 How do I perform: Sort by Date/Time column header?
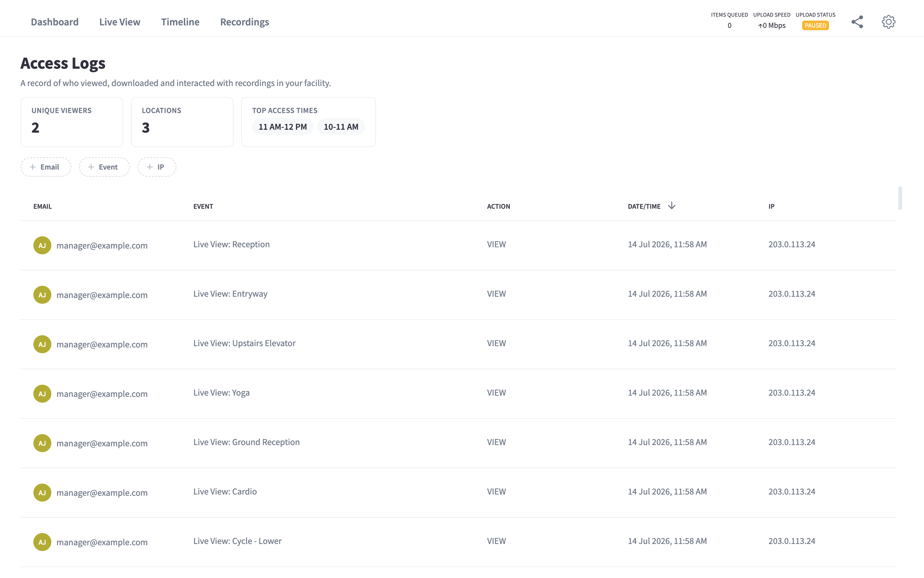point(644,206)
